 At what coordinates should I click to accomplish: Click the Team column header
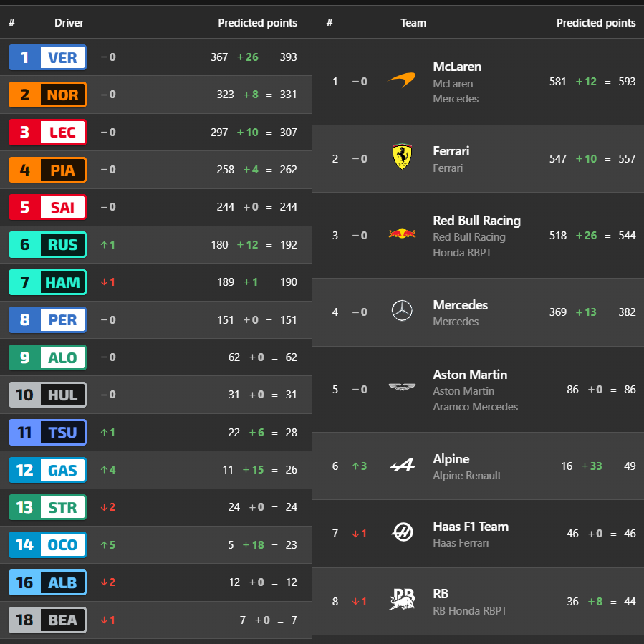click(x=413, y=23)
